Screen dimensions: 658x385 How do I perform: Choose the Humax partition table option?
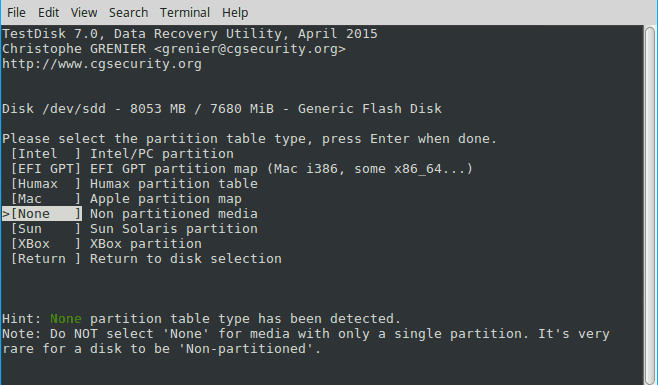(x=134, y=184)
